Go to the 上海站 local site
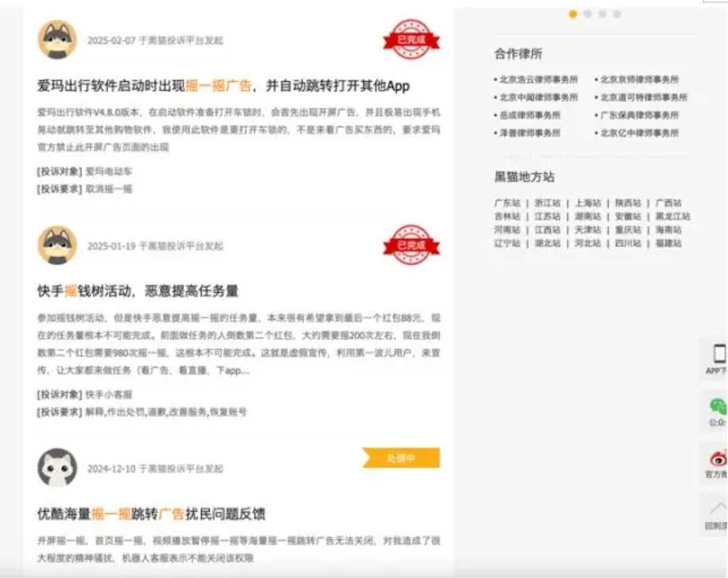 (588, 203)
